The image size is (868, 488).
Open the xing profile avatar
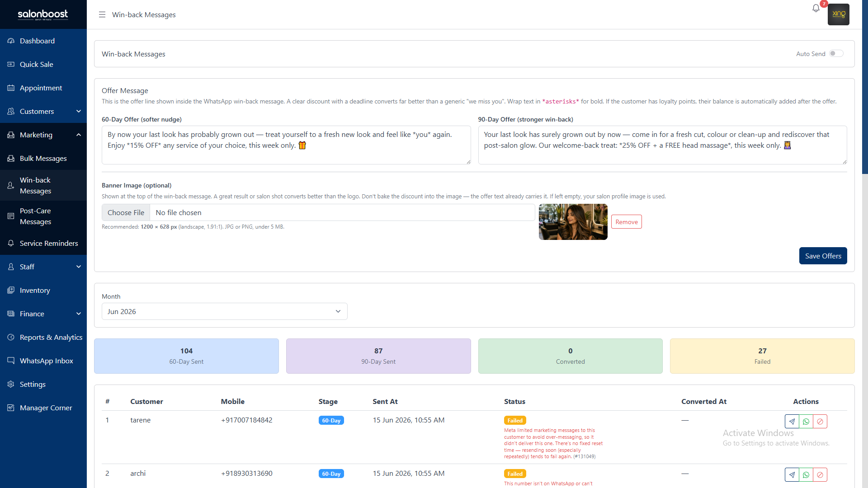(x=838, y=14)
